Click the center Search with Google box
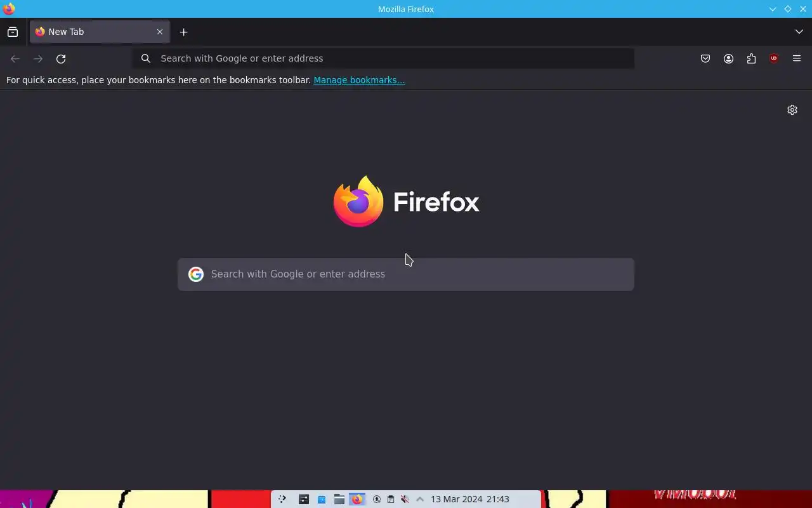Viewport: 812px width, 508px height. pos(406,274)
